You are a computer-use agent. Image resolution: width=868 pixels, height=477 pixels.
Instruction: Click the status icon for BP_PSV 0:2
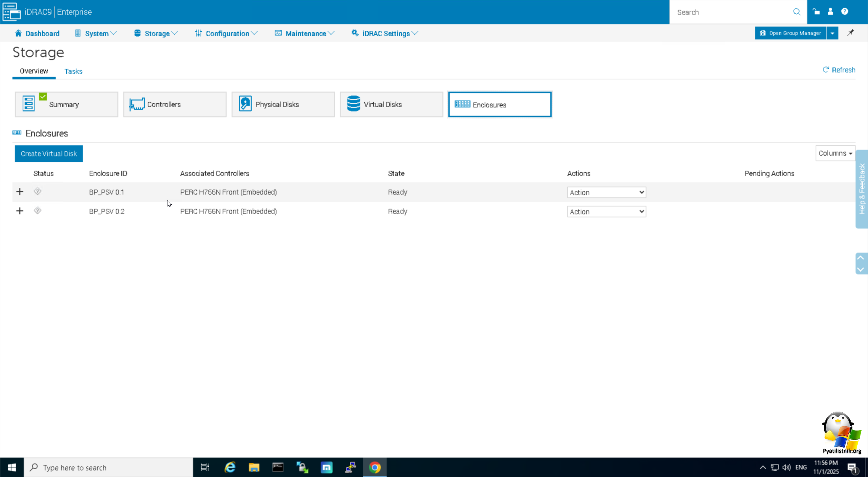37,211
